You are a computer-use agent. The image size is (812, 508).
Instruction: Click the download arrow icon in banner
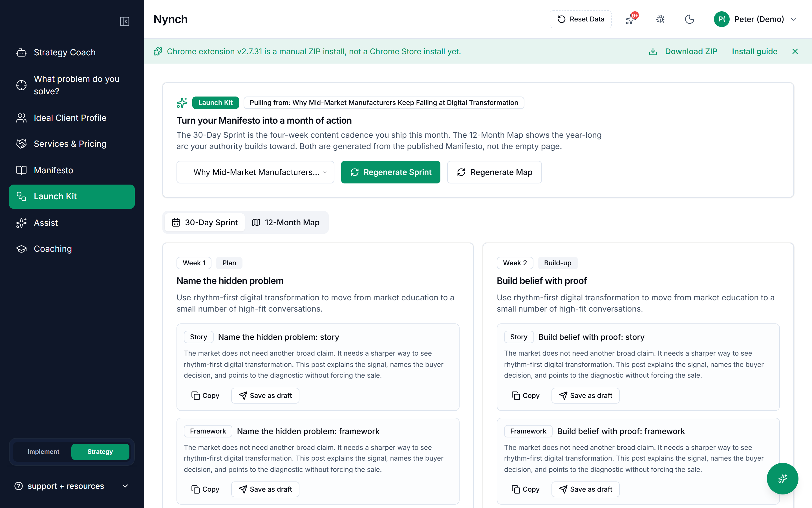[653, 51]
